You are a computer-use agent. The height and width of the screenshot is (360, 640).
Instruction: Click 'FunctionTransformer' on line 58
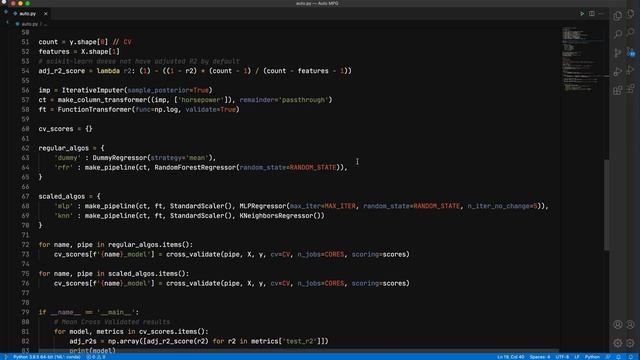[94, 109]
